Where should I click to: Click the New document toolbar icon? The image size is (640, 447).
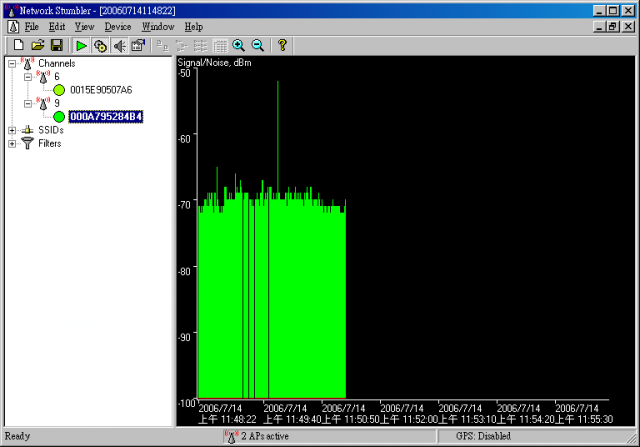coord(18,45)
